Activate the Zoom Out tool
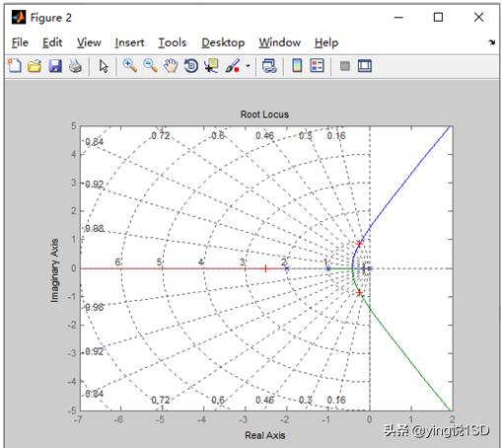This screenshot has width=501, height=448. [151, 66]
